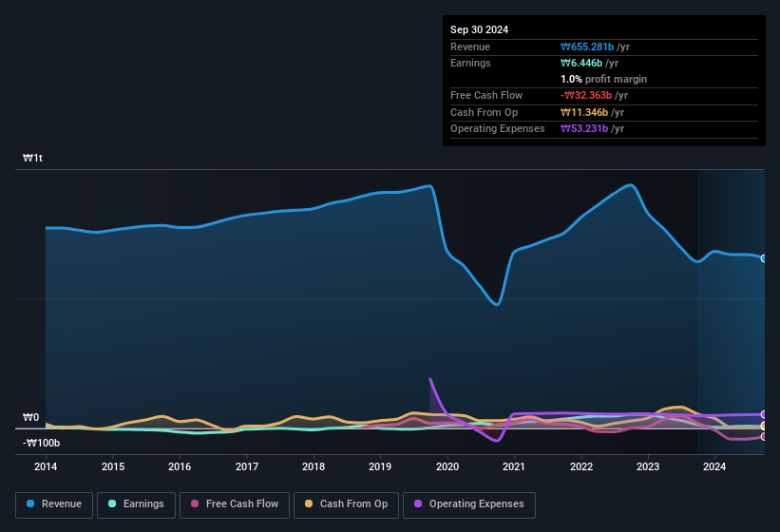780x532 pixels.
Task: Click the 2017 x-axis label
Action: point(247,466)
